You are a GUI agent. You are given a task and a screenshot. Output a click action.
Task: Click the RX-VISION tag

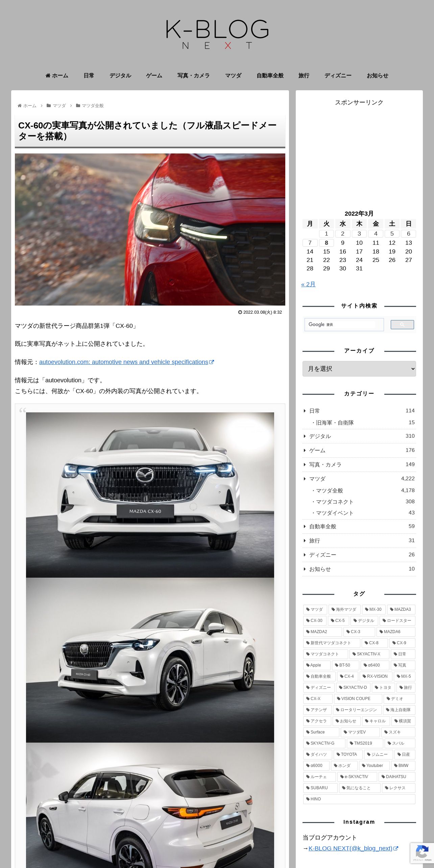[376, 676]
